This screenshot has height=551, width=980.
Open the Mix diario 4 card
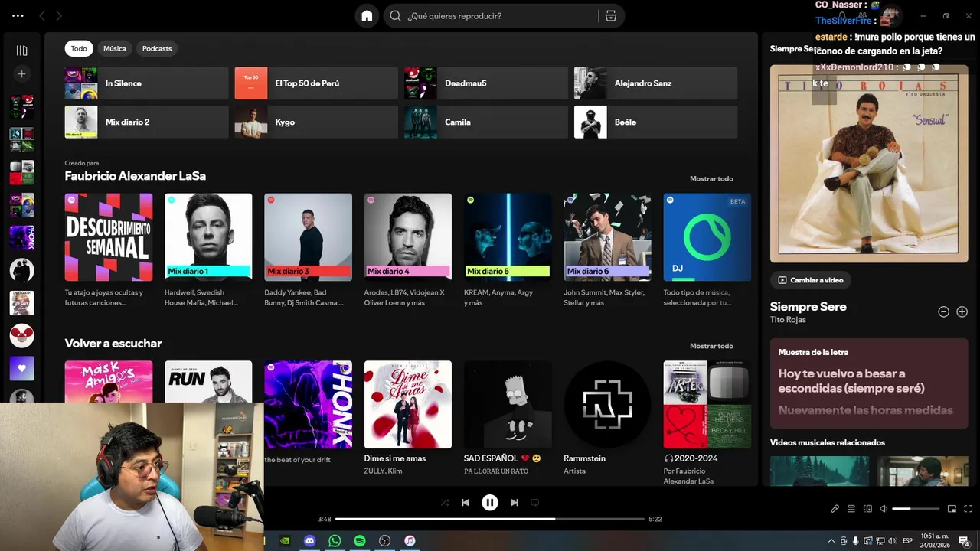(408, 249)
